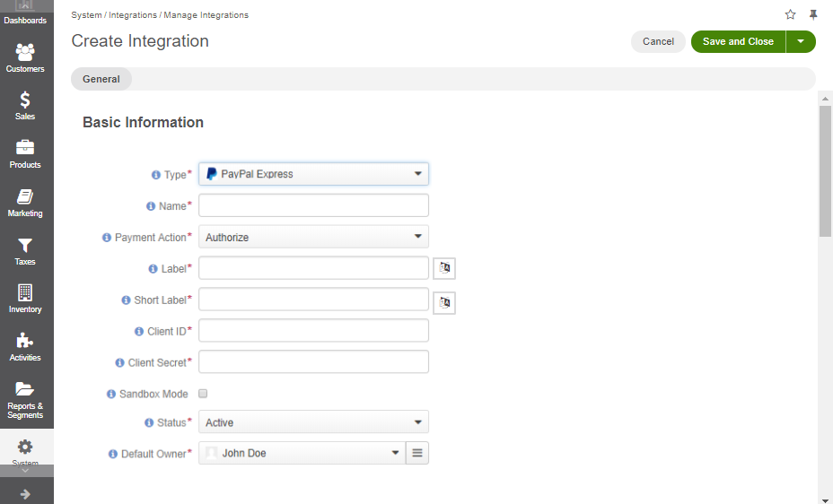The height and width of the screenshot is (504, 833).
Task: Click the favorite star icon
Action: point(791,15)
